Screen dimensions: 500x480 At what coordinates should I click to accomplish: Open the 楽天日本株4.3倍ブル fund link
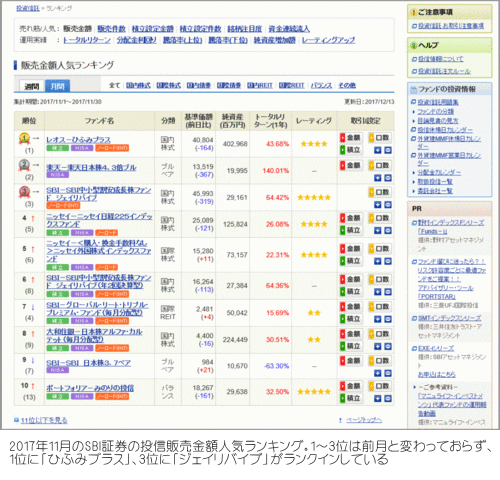point(91,167)
